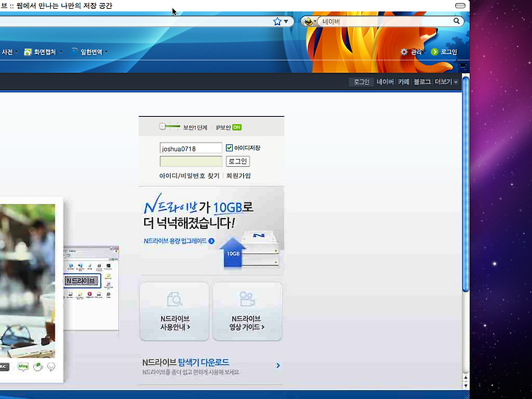Viewport: 532px width, 399px height.
Task: Toggle the IP보안 ON switch
Action: [237, 127]
